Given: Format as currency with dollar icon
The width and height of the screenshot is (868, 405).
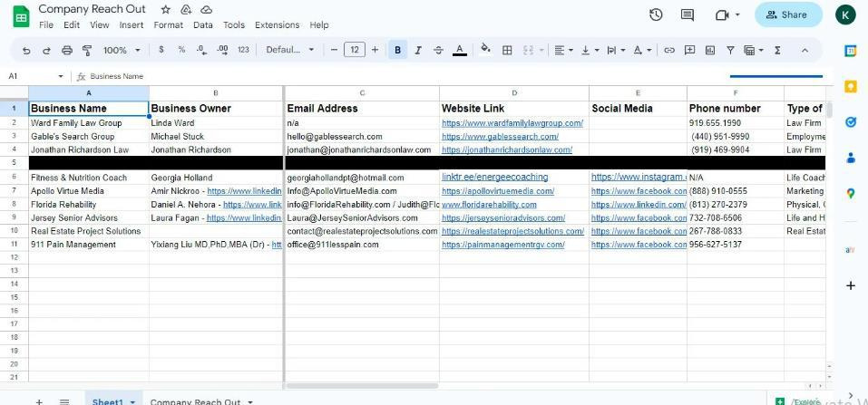Looking at the screenshot, I should [161, 50].
